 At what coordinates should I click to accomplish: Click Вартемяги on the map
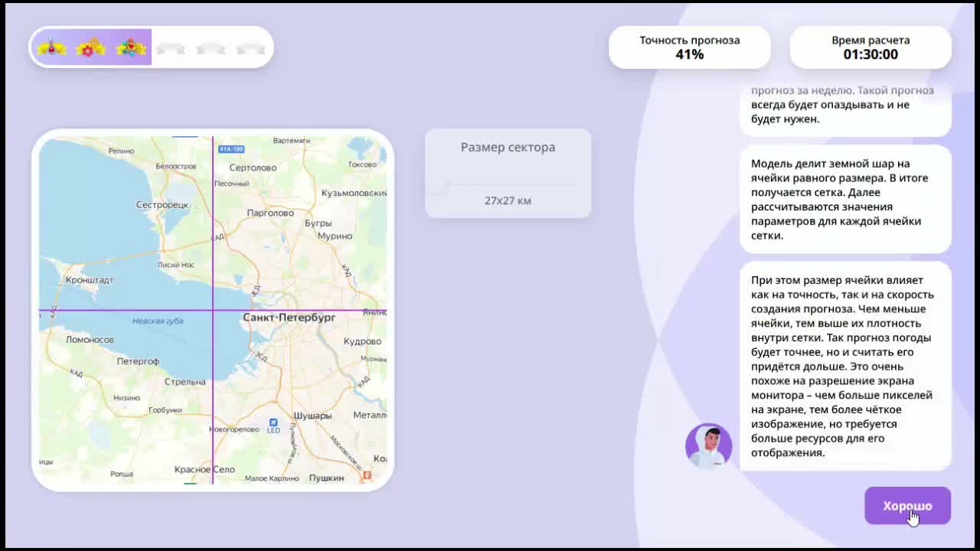pyautogui.click(x=291, y=141)
